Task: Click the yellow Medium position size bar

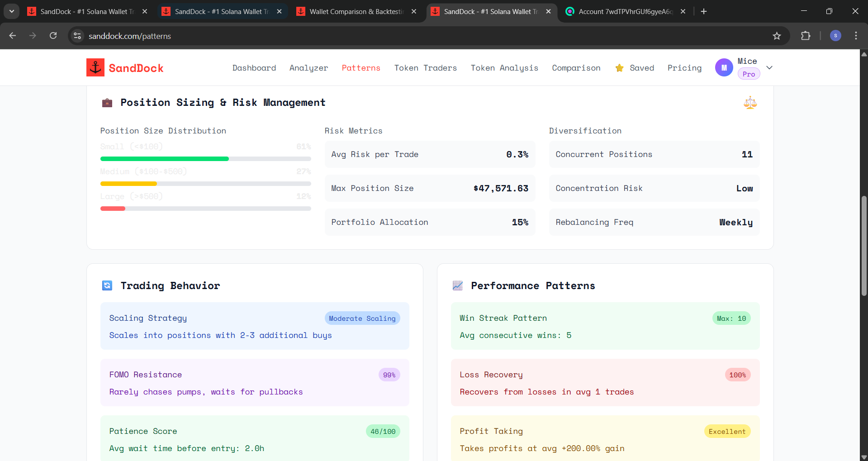Action: tap(128, 184)
